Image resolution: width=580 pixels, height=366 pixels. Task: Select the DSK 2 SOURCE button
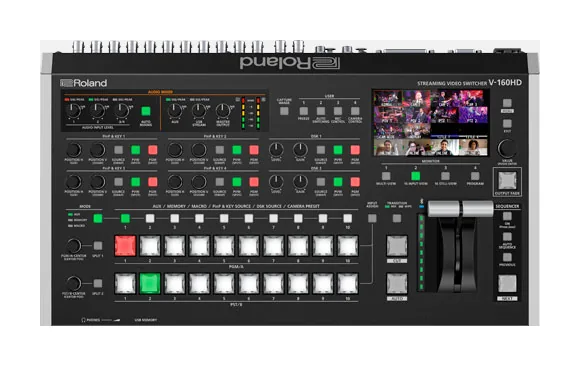(x=321, y=182)
